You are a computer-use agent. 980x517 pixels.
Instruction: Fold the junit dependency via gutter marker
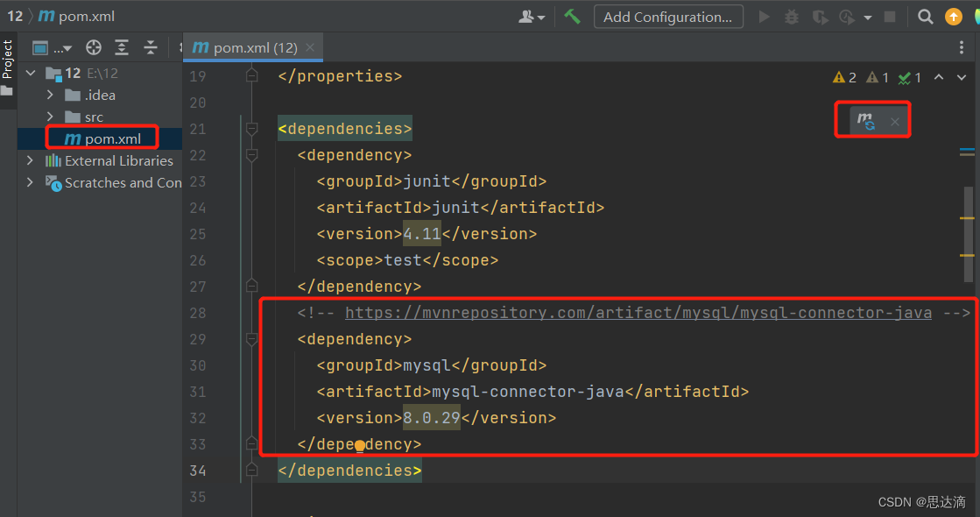pyautogui.click(x=252, y=154)
